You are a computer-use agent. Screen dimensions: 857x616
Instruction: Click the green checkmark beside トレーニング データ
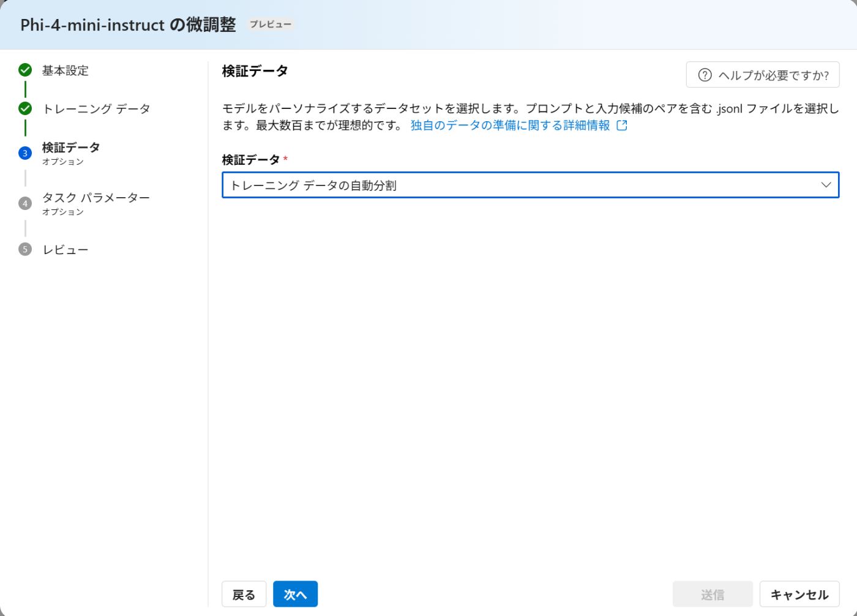tap(25, 108)
